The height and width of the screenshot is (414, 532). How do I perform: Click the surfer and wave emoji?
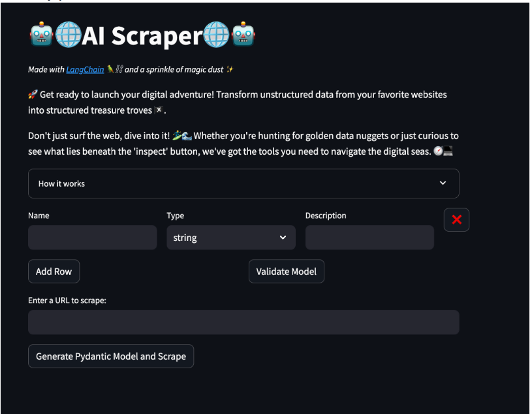coord(182,135)
